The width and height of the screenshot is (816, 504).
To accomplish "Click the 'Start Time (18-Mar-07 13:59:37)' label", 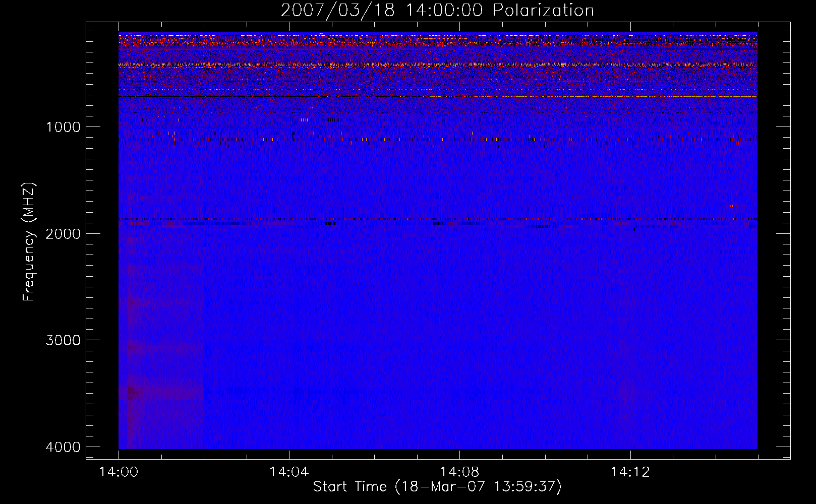I will pyautogui.click(x=437, y=487).
